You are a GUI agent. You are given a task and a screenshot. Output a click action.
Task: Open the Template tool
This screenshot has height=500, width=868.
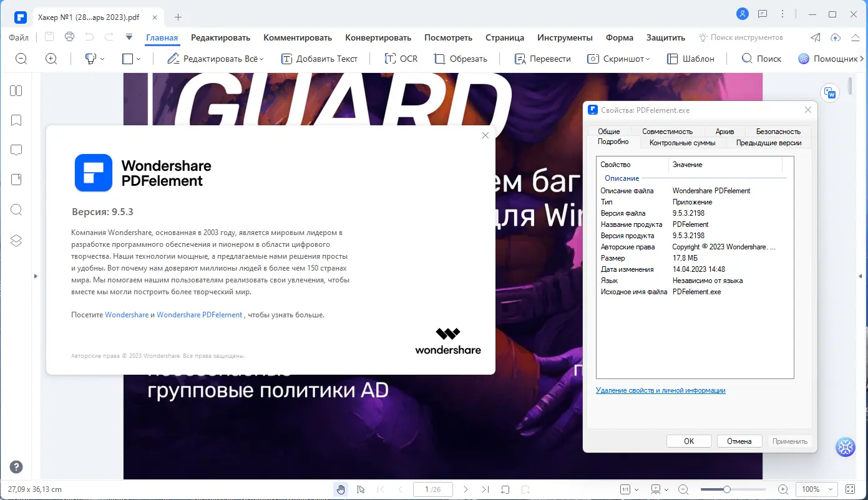click(690, 58)
